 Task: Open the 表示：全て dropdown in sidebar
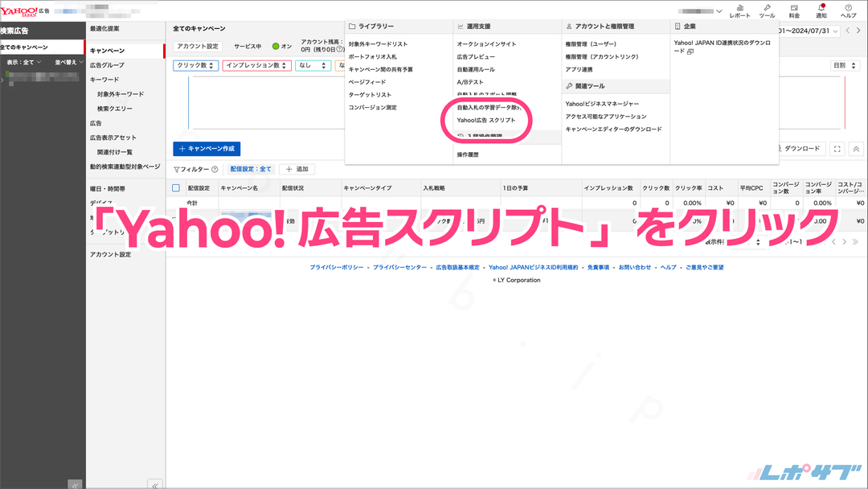pyautogui.click(x=24, y=63)
